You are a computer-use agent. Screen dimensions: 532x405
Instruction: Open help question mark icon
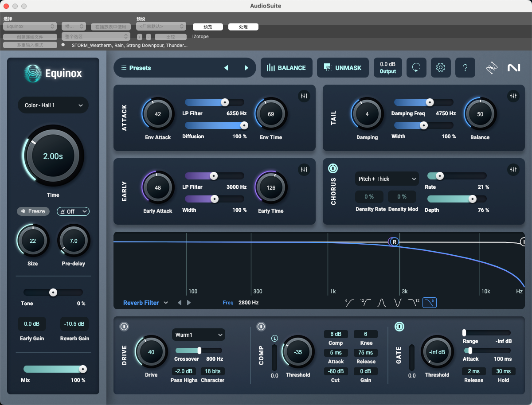[465, 68]
